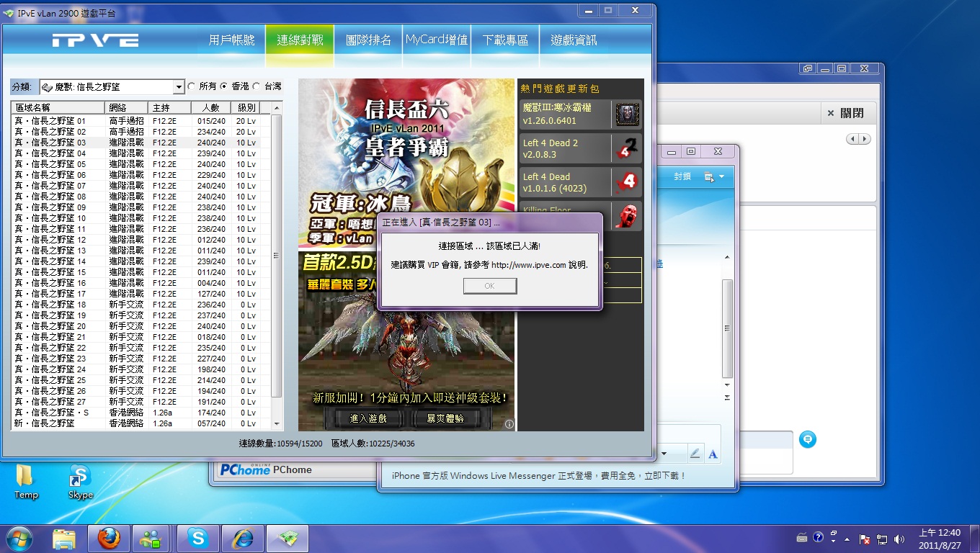Click the Left 4 Dead v1.0.1.6 icon
This screenshot has width=980, height=553.
coord(627,182)
